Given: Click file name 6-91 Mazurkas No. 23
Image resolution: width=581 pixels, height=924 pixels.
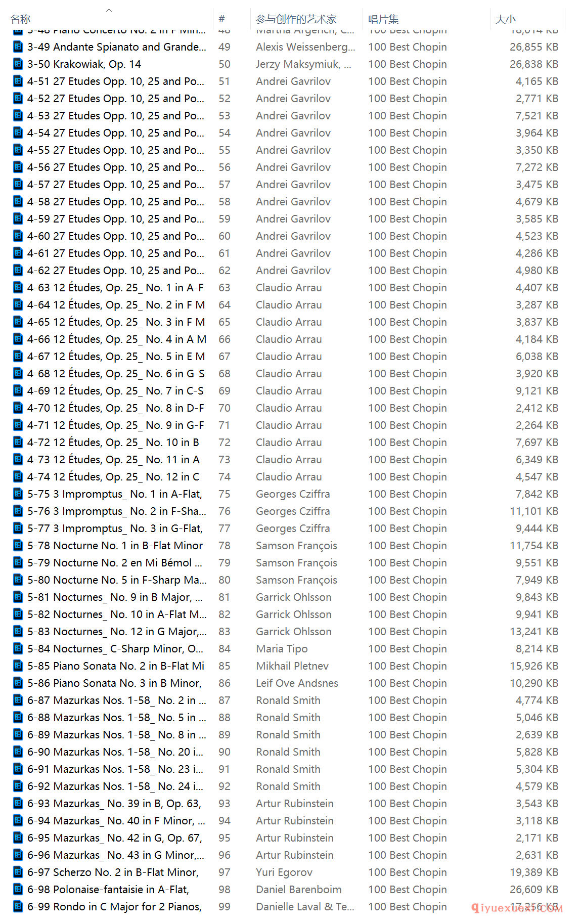Looking at the screenshot, I should [115, 769].
